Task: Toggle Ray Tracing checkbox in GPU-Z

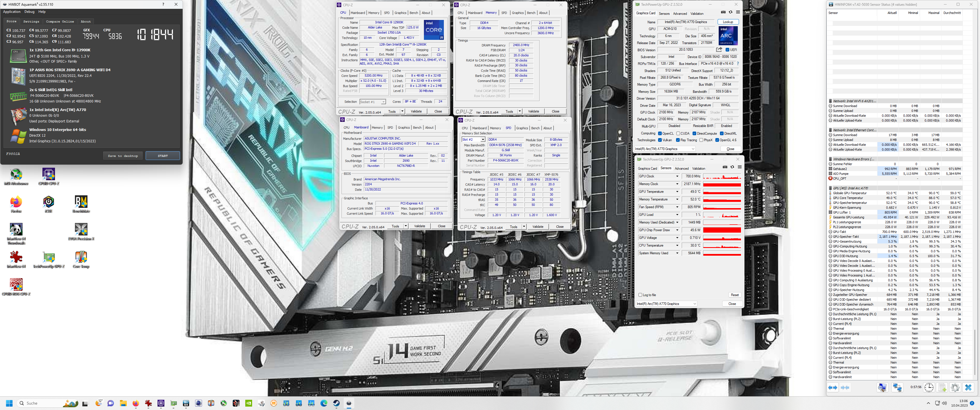Action: tap(678, 140)
